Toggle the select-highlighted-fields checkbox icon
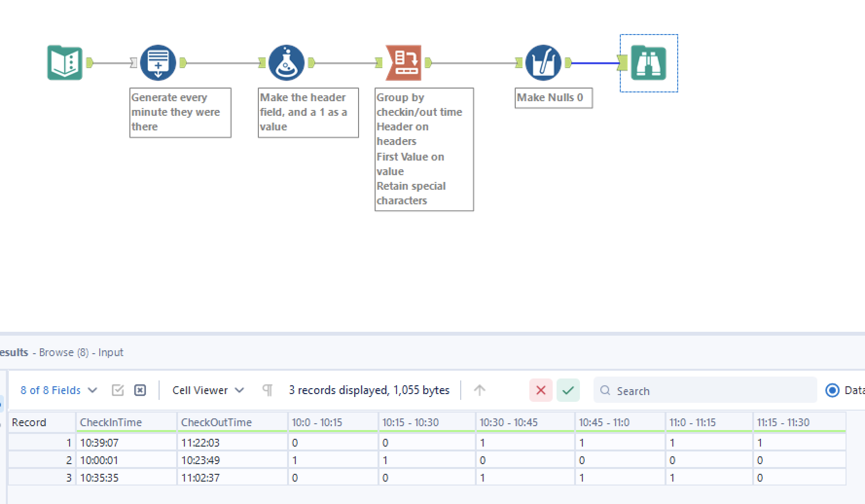The height and width of the screenshot is (504, 865). click(117, 390)
